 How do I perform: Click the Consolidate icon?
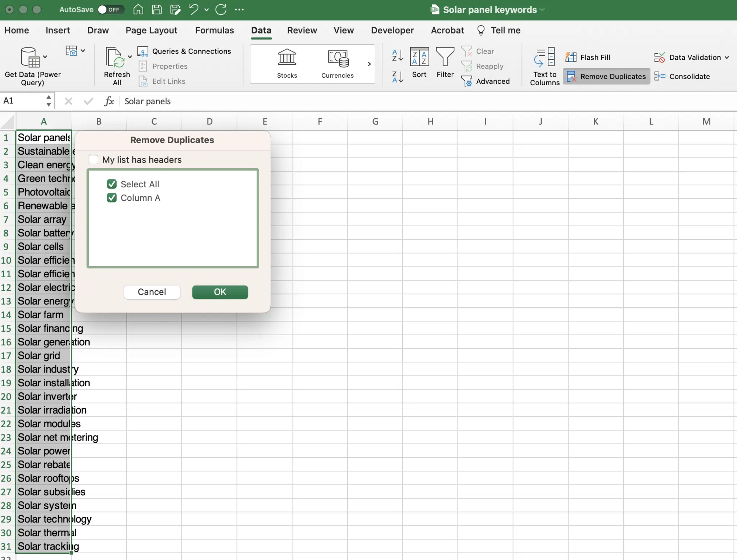point(659,76)
